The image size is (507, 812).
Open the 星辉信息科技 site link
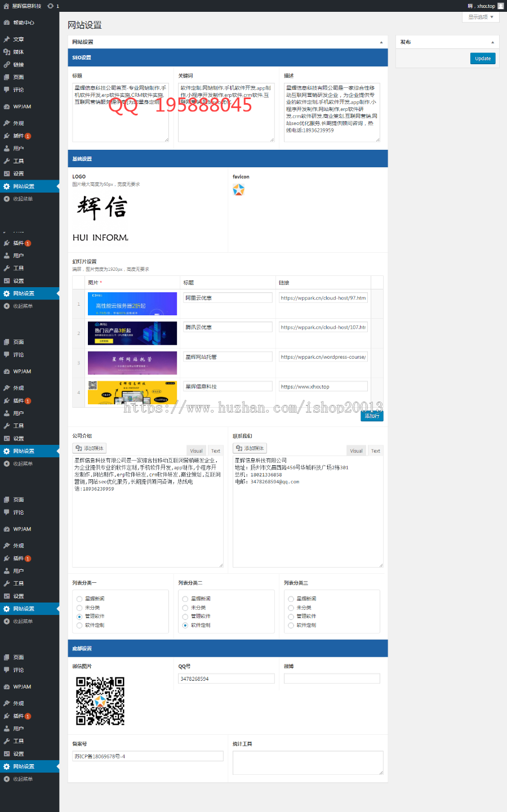point(26,6)
